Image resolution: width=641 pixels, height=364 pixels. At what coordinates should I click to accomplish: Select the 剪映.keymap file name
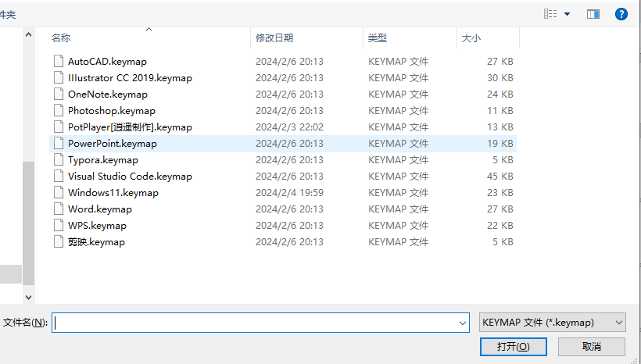[x=96, y=241]
